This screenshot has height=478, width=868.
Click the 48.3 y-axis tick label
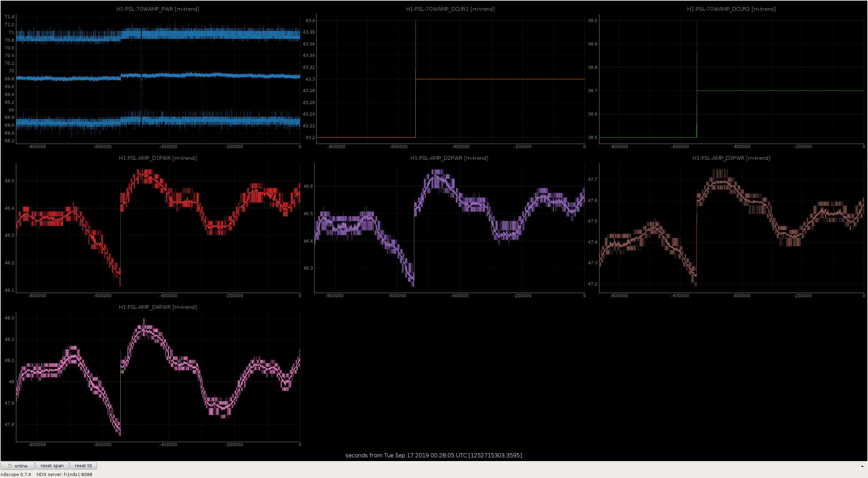point(9,318)
